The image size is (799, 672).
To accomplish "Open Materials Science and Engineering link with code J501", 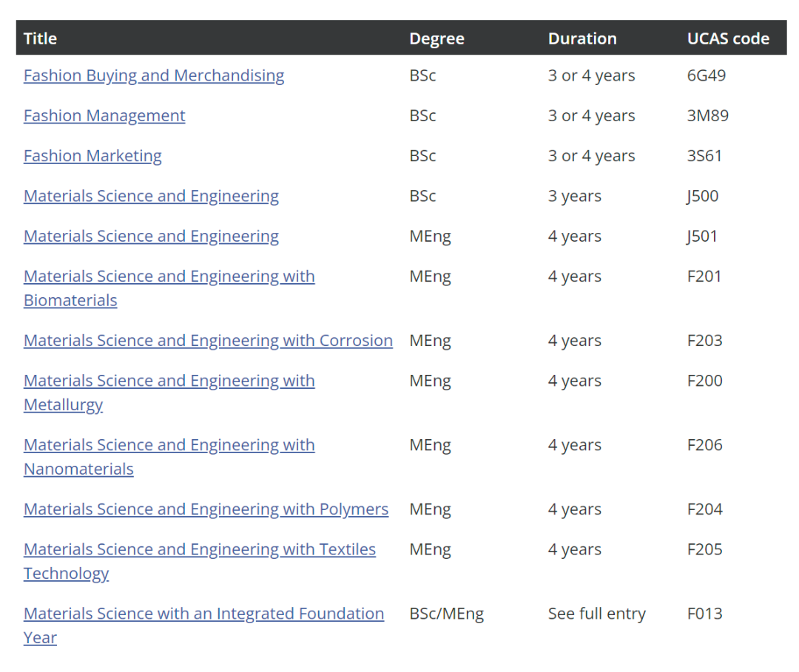I will point(151,237).
